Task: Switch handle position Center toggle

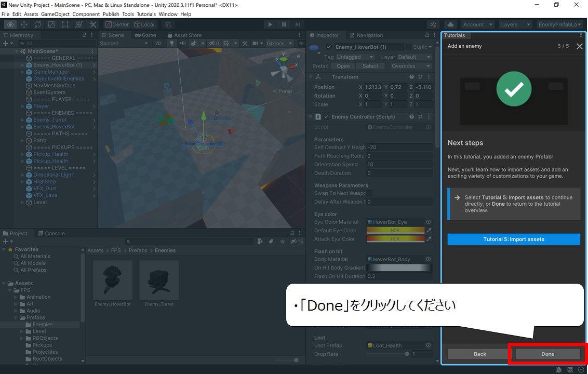Action: pos(117,24)
